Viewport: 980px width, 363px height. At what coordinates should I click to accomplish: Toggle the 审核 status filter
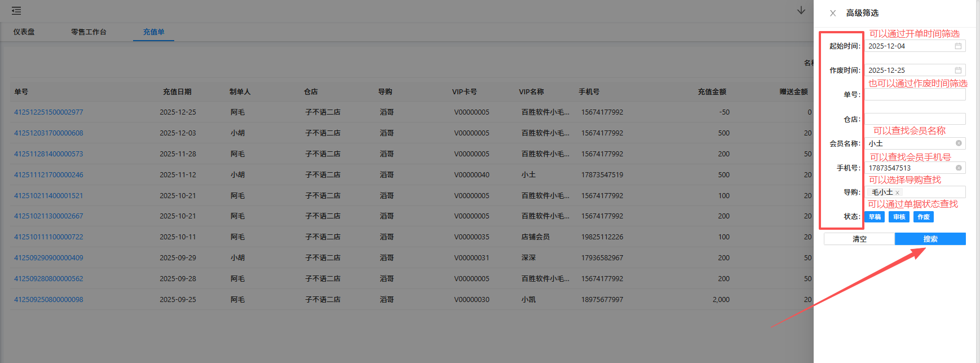coord(899,217)
